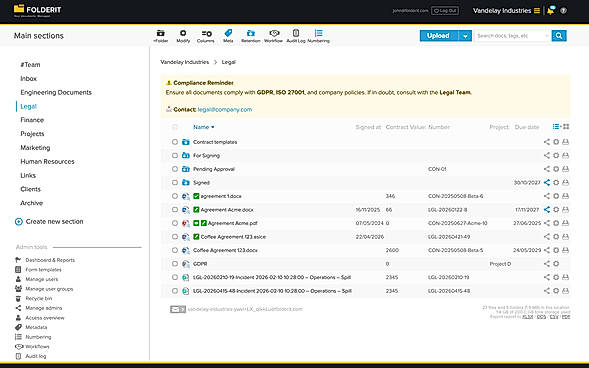Share the GDPR document
This screenshot has height=368, width=589.
tap(547, 264)
